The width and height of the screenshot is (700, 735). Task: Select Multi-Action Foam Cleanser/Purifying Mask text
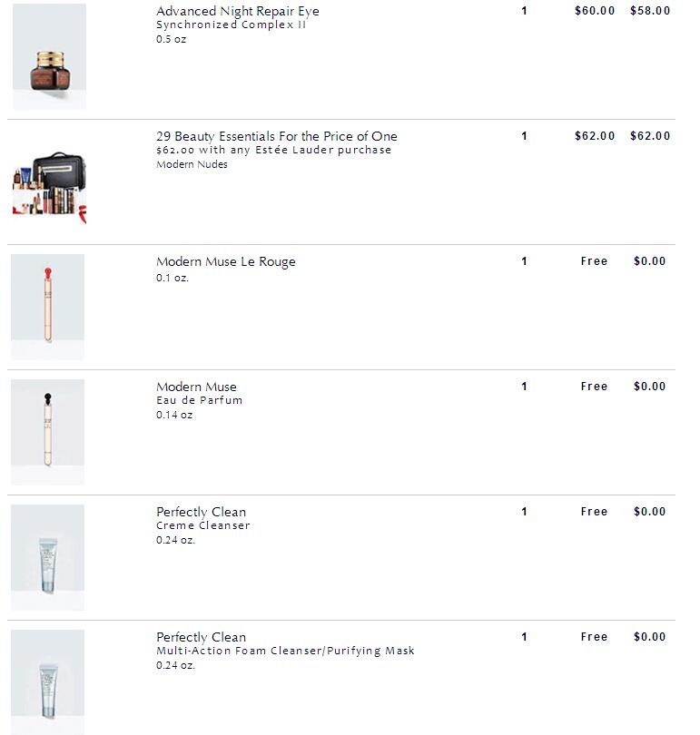(285, 651)
